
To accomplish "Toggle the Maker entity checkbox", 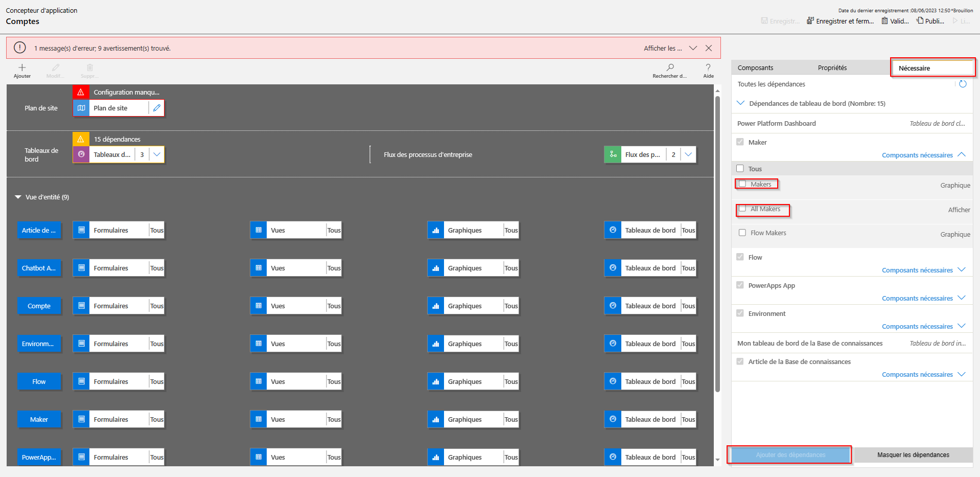I will [740, 142].
